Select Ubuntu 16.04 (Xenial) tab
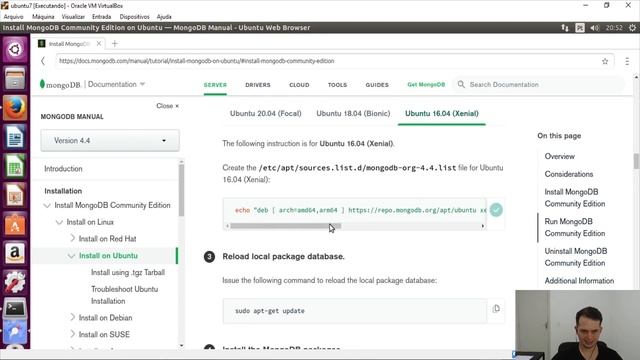The width and height of the screenshot is (640, 360). point(442,113)
